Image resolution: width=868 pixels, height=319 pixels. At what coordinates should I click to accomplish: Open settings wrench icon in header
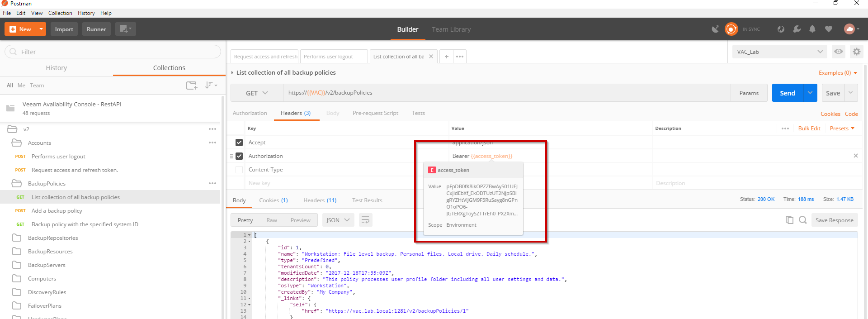(x=797, y=29)
